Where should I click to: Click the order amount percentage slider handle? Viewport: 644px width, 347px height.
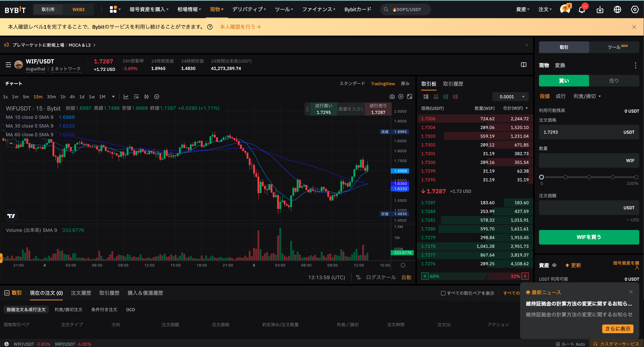point(542,177)
